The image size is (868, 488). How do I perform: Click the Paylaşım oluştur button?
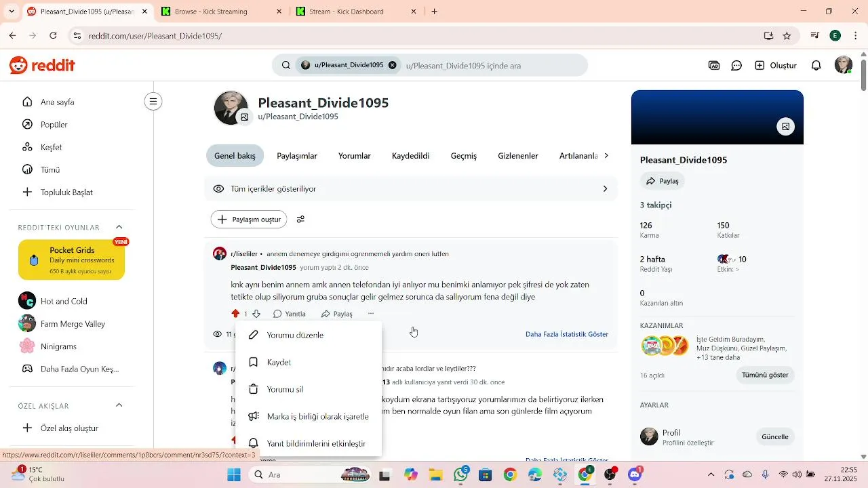click(249, 219)
